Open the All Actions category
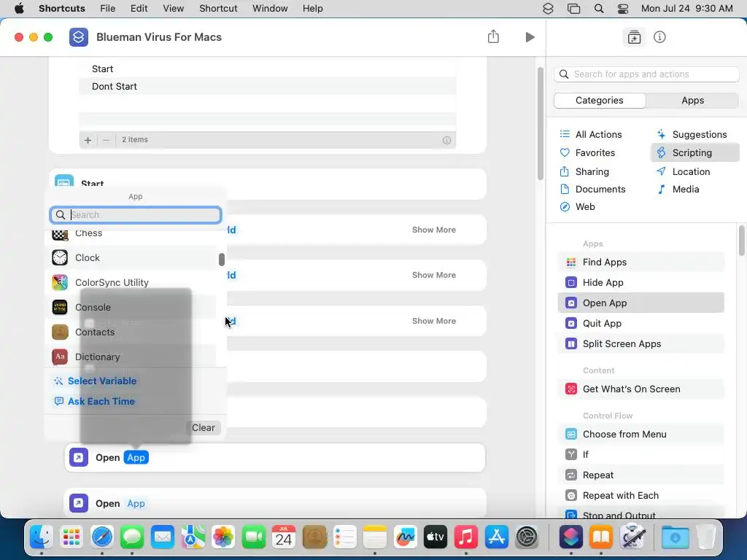The width and height of the screenshot is (747, 560). click(x=591, y=134)
